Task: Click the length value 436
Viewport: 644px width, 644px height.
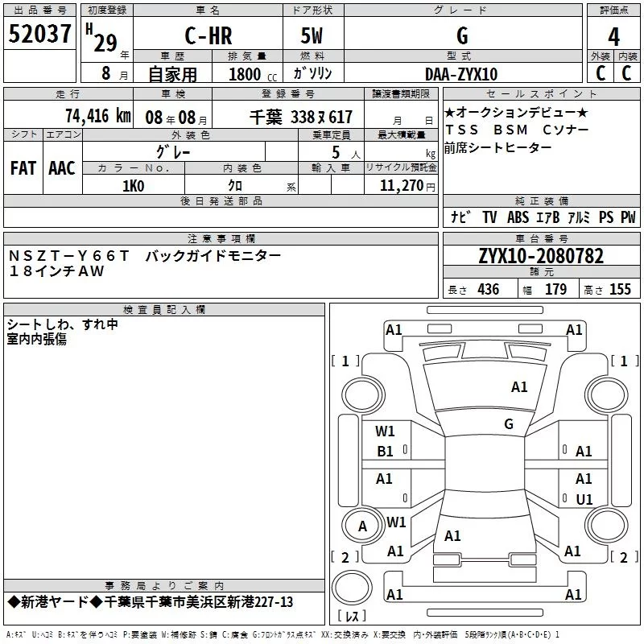Action: click(489, 289)
